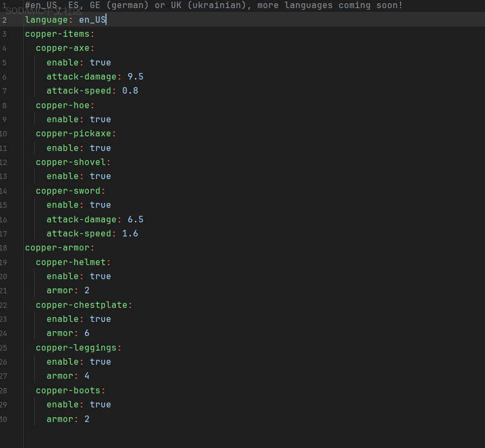Click line number 3 in gutter
Screen dimensions: 485x448
[x=4, y=34]
